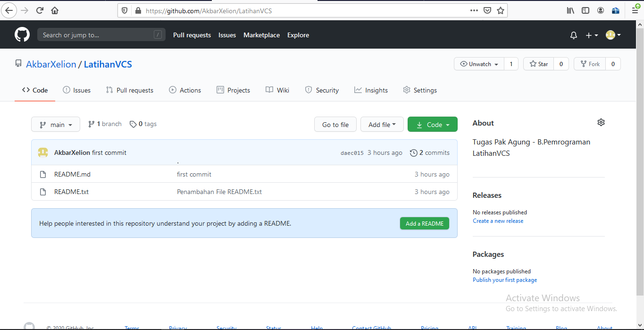Viewport: 644px width, 330px height.
Task: Click the tracking protection shield icon
Action: (x=125, y=10)
